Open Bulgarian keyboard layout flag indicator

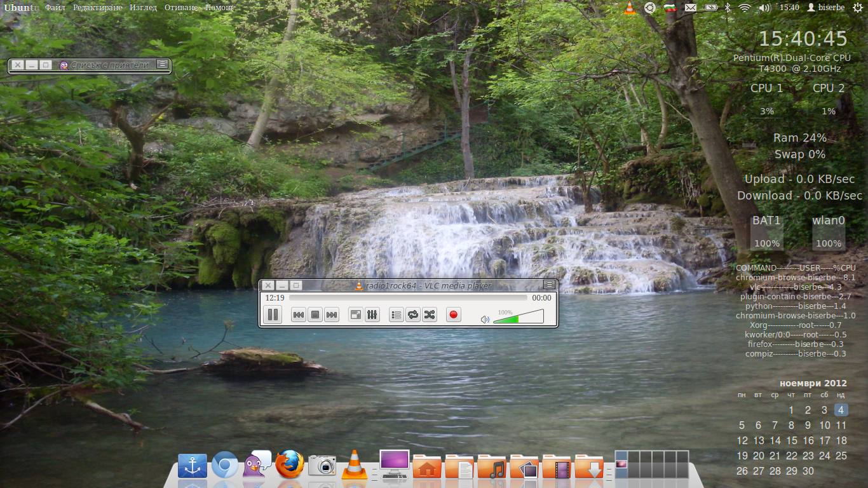[x=670, y=8]
